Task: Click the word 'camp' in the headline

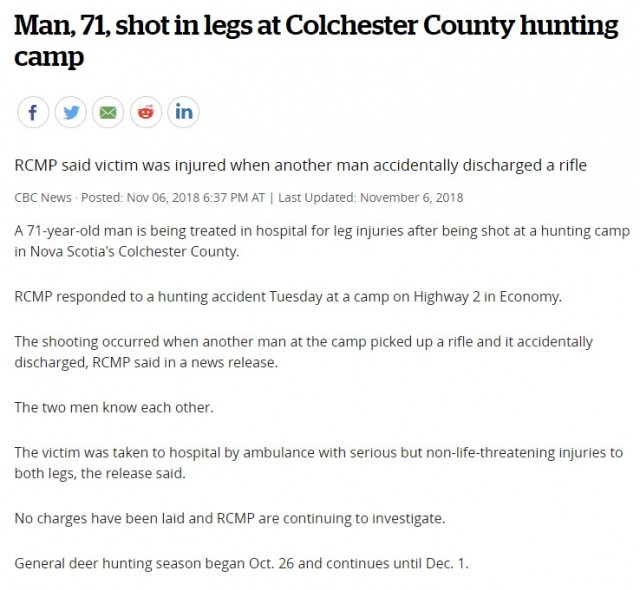Action: pos(49,57)
